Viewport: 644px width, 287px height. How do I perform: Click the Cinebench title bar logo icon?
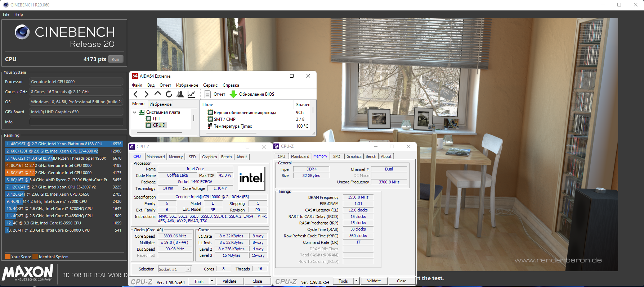5,5
